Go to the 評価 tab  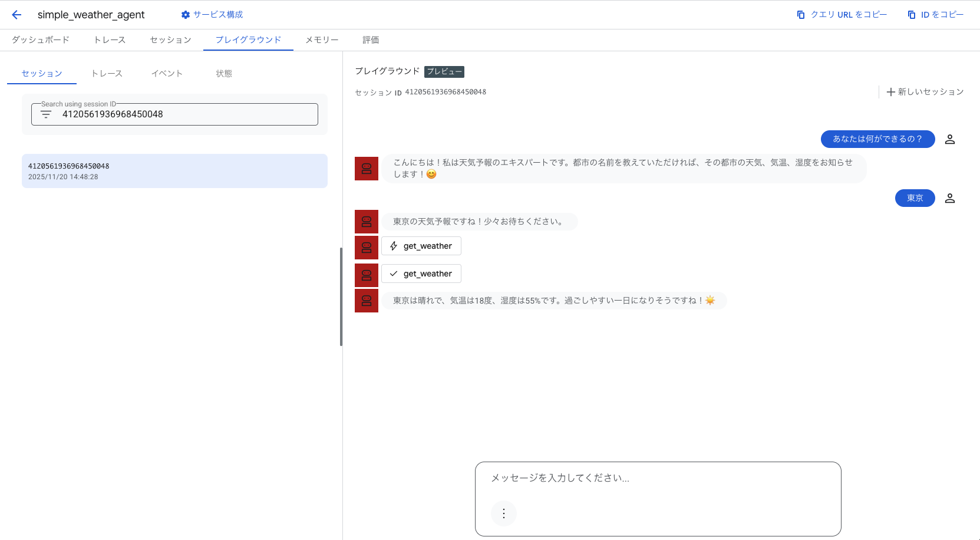(371, 40)
